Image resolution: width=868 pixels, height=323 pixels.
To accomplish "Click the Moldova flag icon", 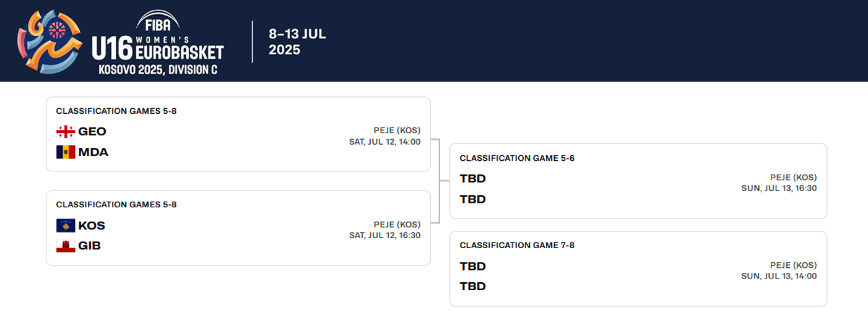I will point(66,152).
